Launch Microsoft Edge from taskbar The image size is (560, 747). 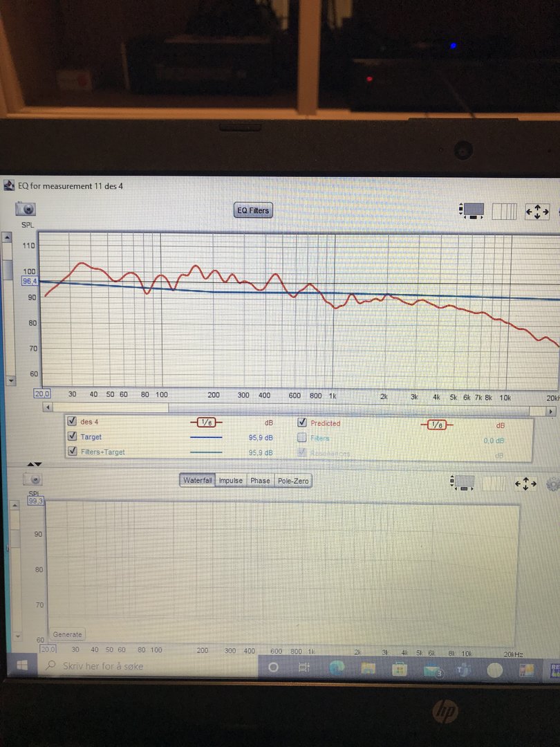[x=337, y=668]
